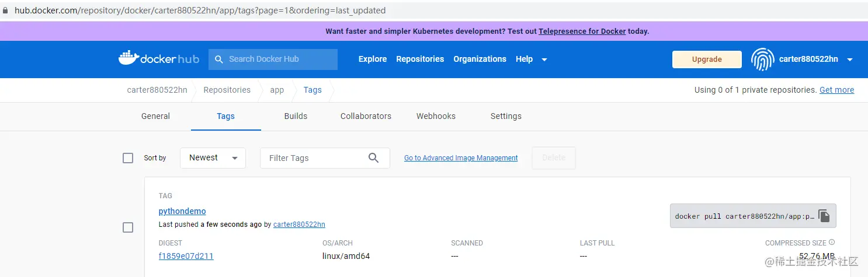Open the Telepresence for Docker link
868x277 pixels.
pyautogui.click(x=582, y=31)
